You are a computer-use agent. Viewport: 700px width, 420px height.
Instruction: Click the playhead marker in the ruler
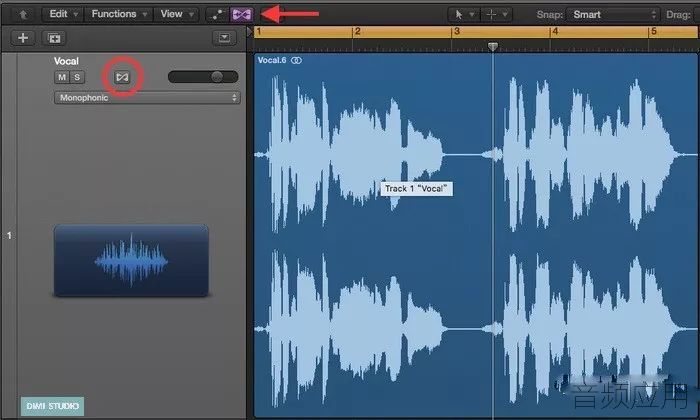[x=493, y=46]
